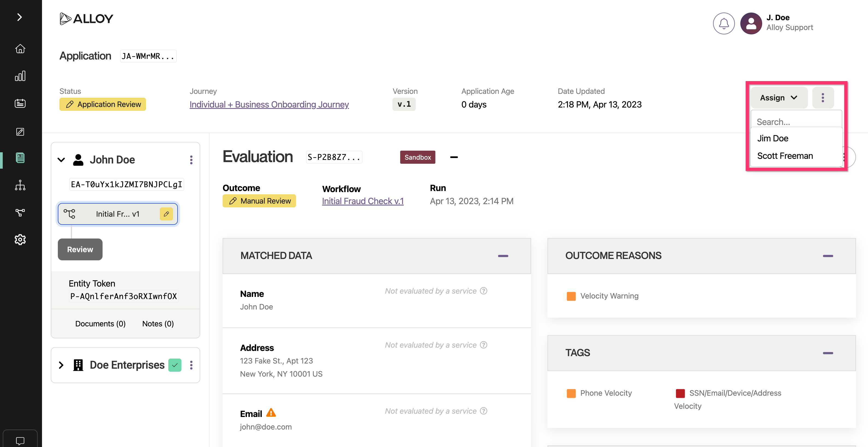Image resolution: width=868 pixels, height=447 pixels.
Task: Click the Manual Review outcome badge
Action: click(x=259, y=201)
